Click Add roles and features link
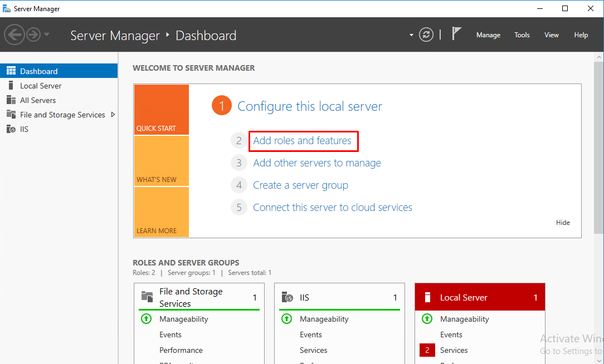The height and width of the screenshot is (364, 604). pos(302,141)
